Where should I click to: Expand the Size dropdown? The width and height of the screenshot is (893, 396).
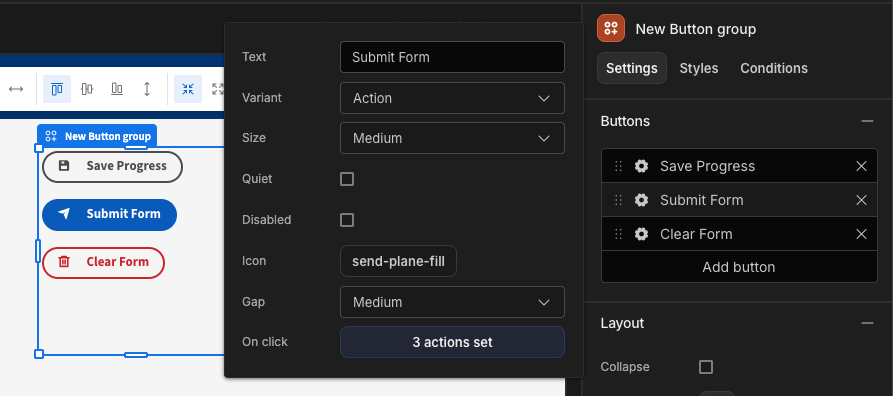coord(452,138)
